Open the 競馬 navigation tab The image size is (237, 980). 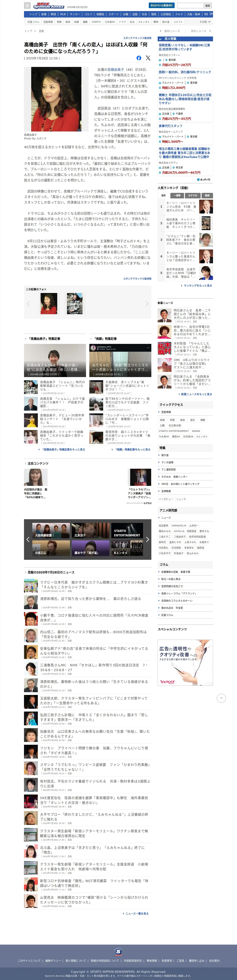(x=154, y=14)
